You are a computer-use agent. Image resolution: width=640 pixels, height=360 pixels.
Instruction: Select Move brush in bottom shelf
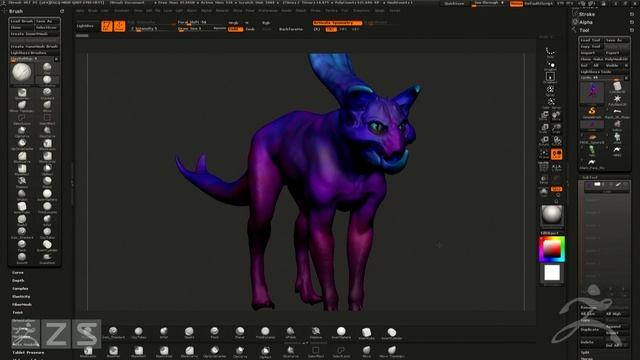pyautogui.click(x=366, y=351)
